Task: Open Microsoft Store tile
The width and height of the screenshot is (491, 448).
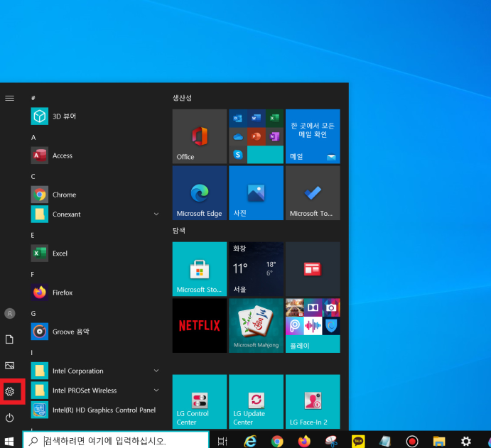Action: pos(200,269)
